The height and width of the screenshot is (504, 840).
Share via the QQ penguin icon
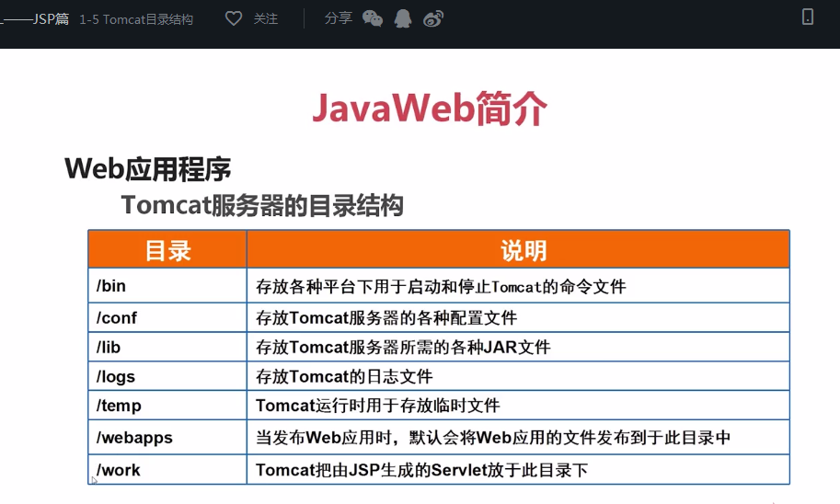[x=403, y=18]
